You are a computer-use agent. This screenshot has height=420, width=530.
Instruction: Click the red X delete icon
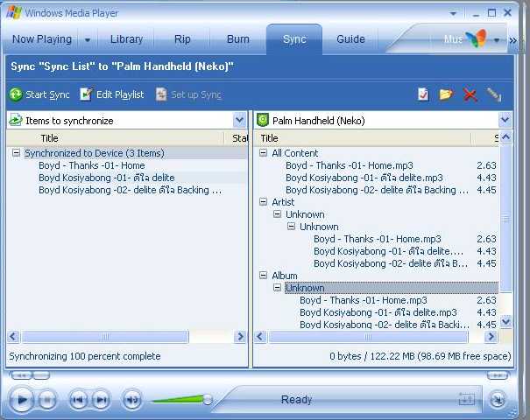click(x=470, y=94)
